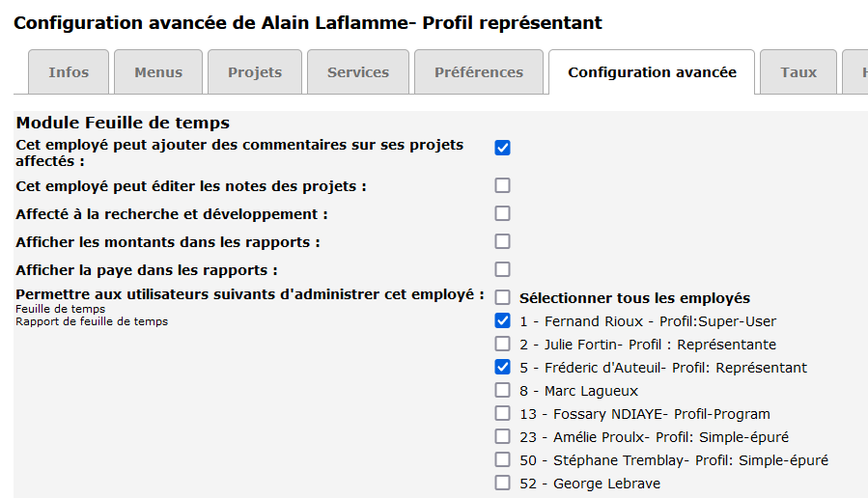Screen dimensions: 868x498
Task: Select Julie Fortin as administrator
Action: click(502, 344)
